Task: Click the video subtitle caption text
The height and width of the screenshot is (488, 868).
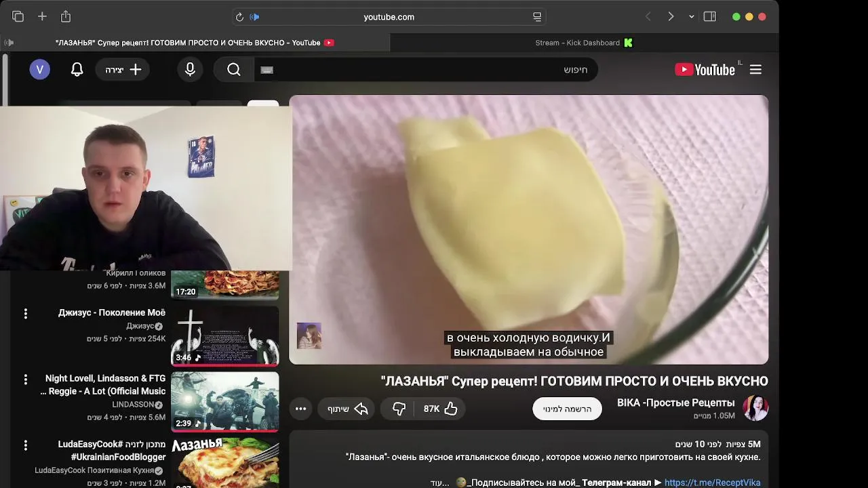Action: click(x=528, y=344)
